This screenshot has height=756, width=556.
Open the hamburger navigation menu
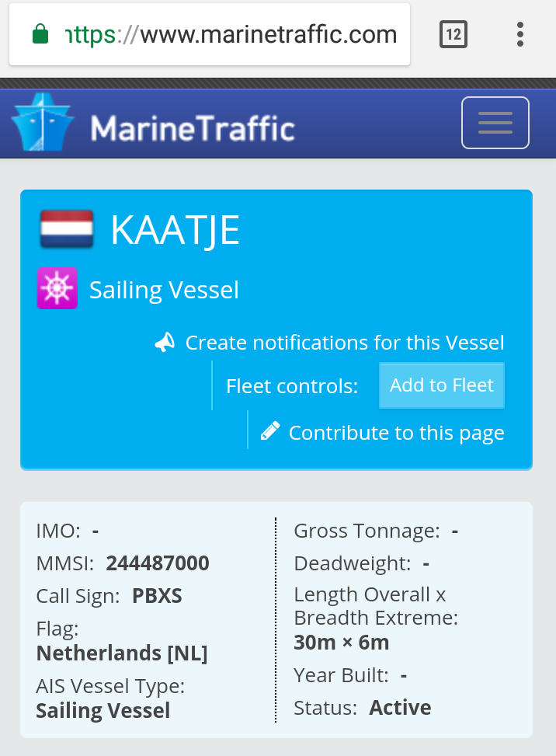495,123
